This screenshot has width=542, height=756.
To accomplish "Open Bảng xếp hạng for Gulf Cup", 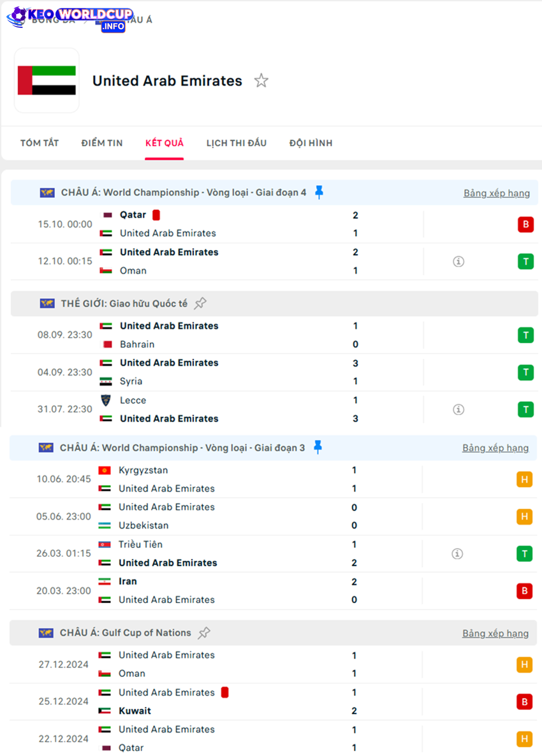I will [495, 633].
